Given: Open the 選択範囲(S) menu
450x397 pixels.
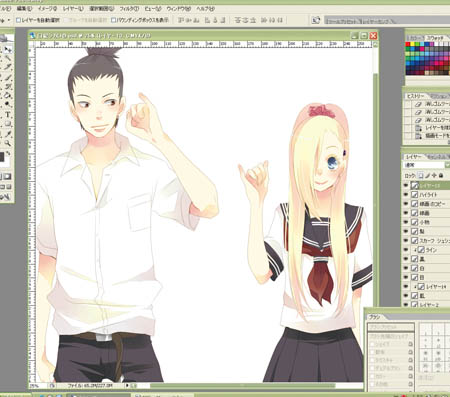Looking at the screenshot, I should point(102,9).
